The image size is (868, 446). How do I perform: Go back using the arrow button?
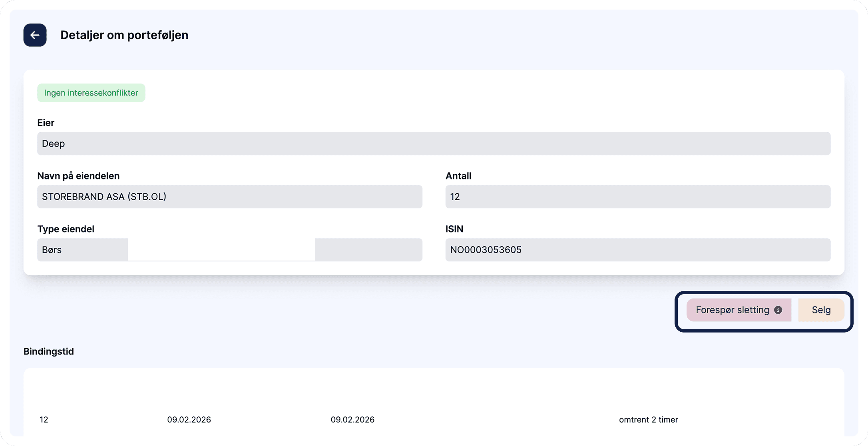[x=35, y=35]
